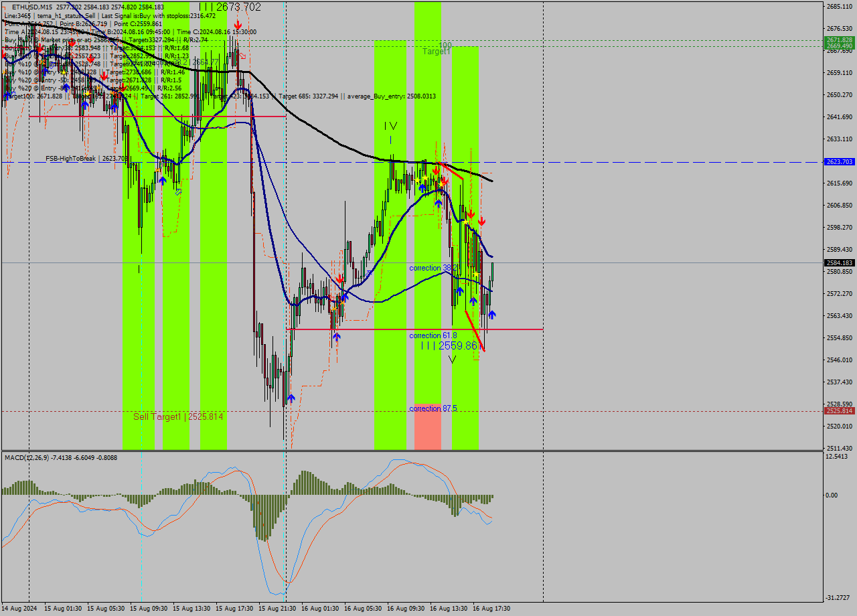Click the 2685.110 price scale value
The width and height of the screenshot is (857, 616).
click(839, 7)
